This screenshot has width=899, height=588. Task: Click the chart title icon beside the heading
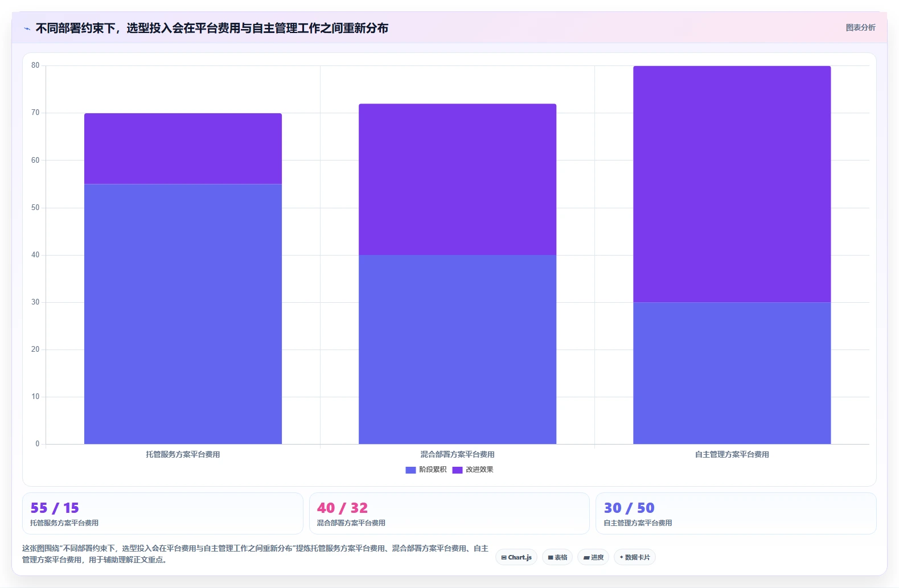27,28
